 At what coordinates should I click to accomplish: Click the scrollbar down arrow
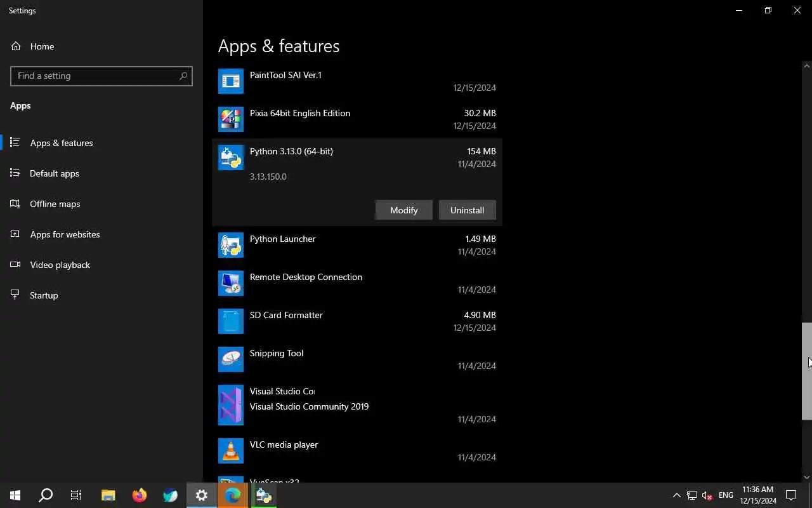click(x=807, y=478)
